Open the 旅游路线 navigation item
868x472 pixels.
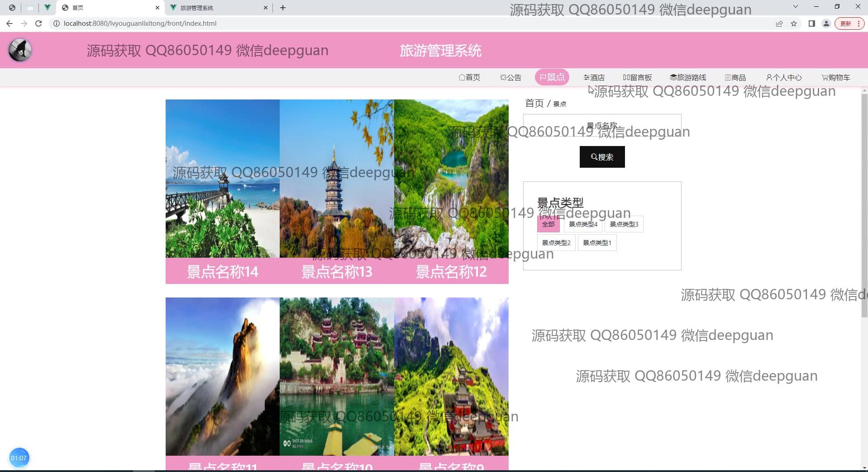688,77
